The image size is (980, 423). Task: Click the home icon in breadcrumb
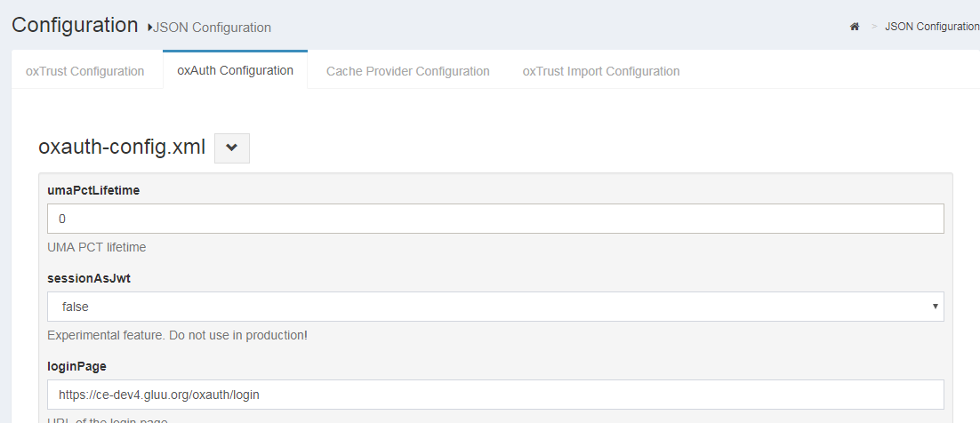pyautogui.click(x=855, y=27)
